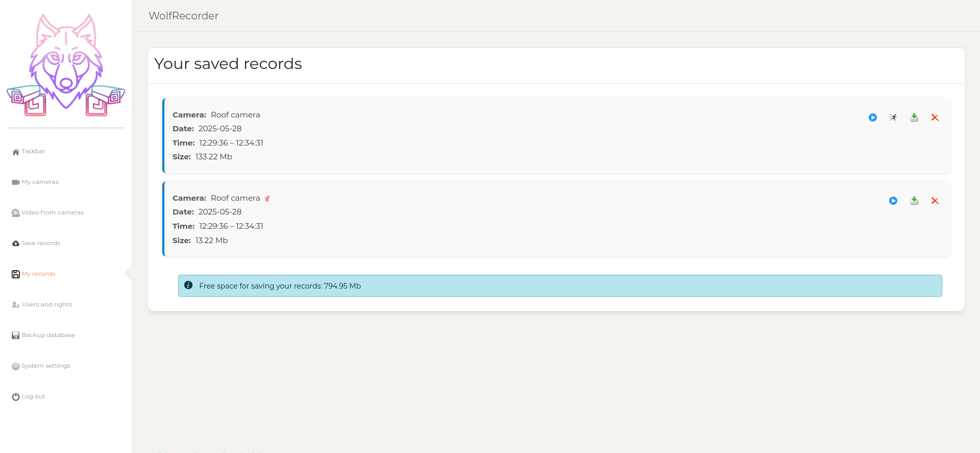This screenshot has height=453, width=980.
Task: Go to My cameras
Action: (x=40, y=182)
